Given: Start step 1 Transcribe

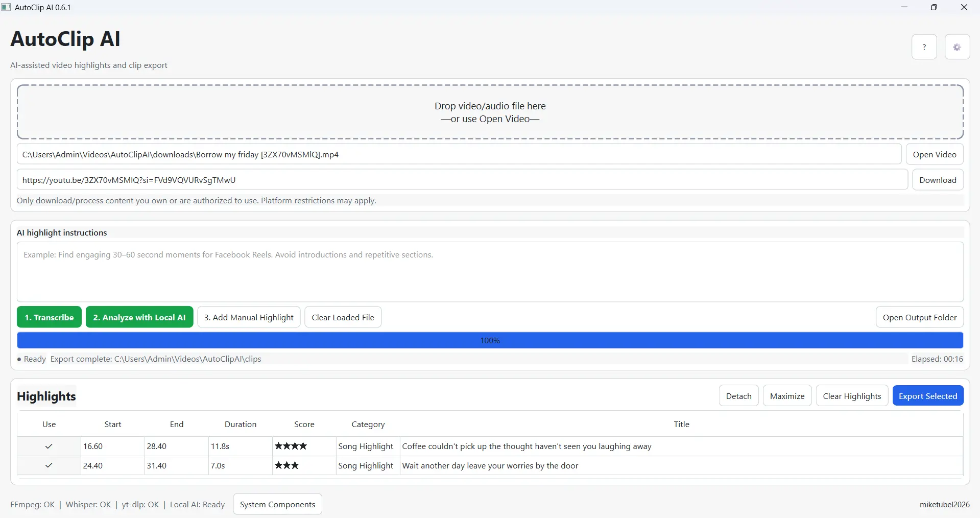Looking at the screenshot, I should (x=49, y=317).
